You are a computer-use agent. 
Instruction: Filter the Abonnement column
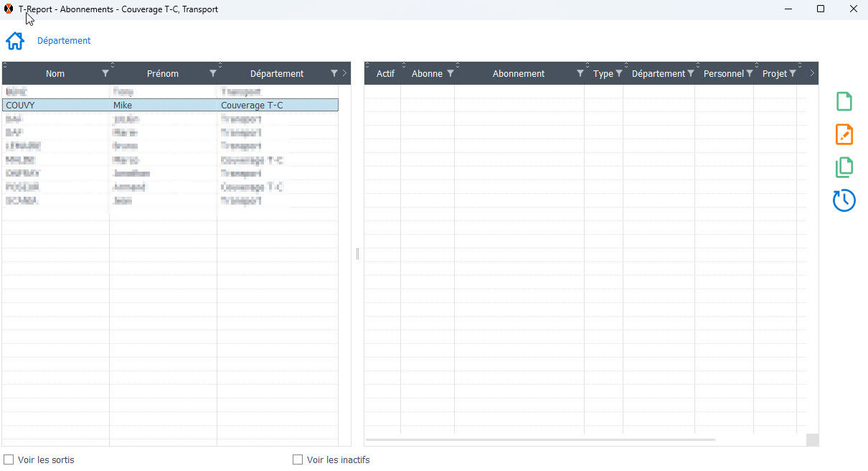(580, 73)
